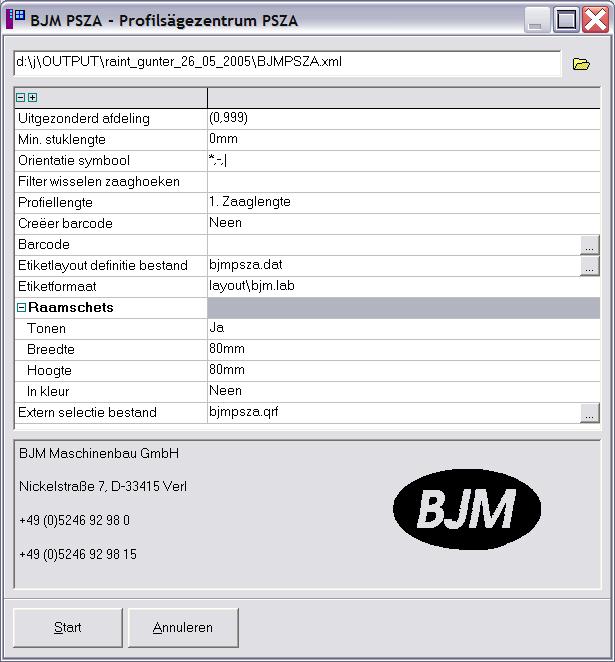Cancel with the Annuleren button
Screen dimensions: 615x662
pyautogui.click(x=183, y=628)
